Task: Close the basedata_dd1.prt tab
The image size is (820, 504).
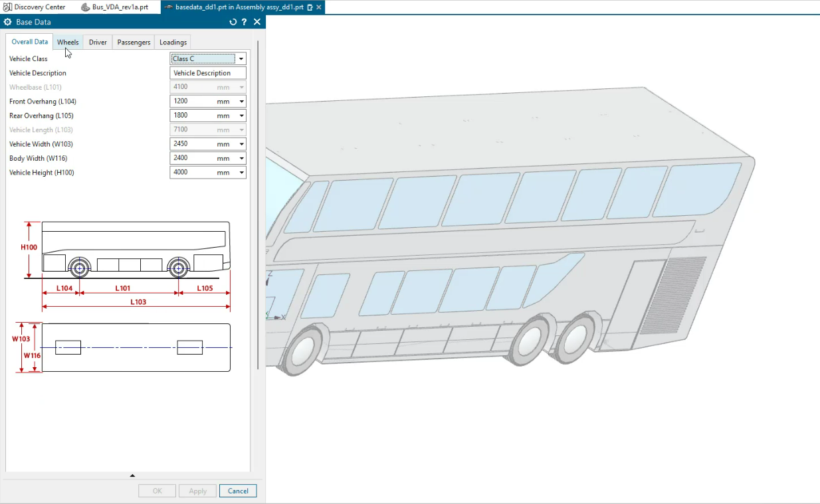Action: pyautogui.click(x=317, y=7)
